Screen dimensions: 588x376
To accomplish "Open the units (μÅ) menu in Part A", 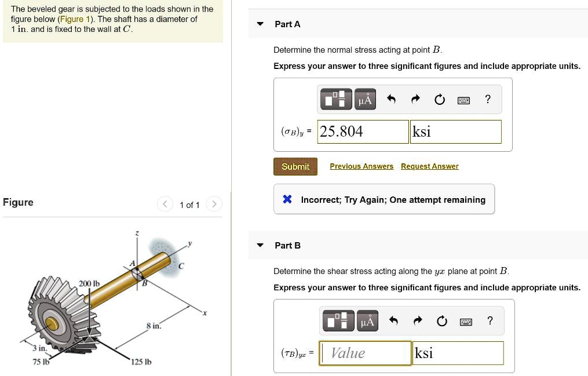I will click(x=365, y=98).
